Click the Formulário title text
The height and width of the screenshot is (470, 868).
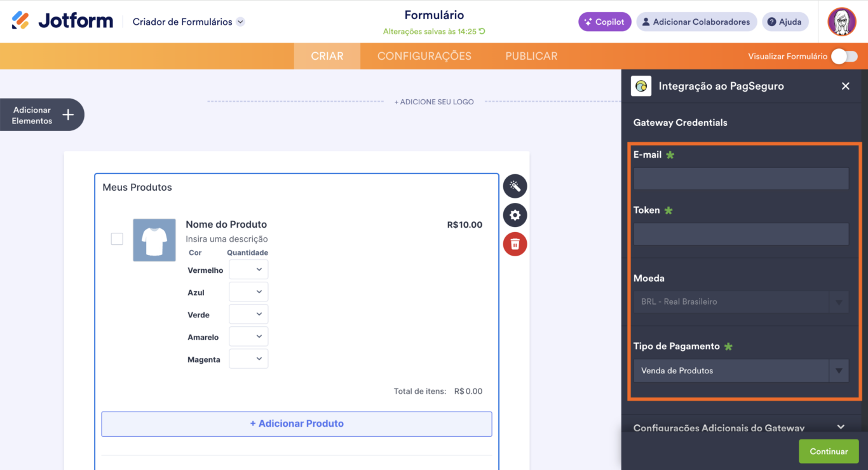434,15
